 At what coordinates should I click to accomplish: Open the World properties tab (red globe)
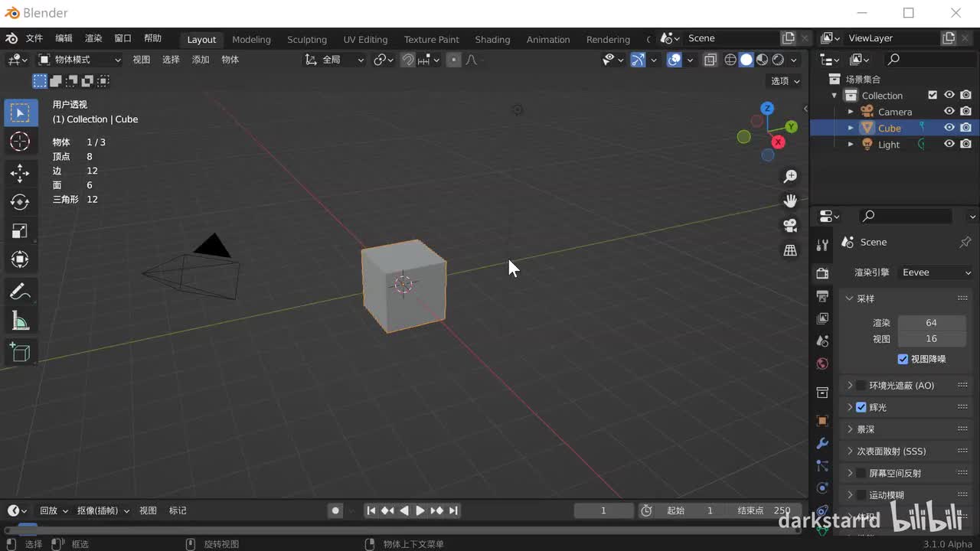(x=822, y=364)
